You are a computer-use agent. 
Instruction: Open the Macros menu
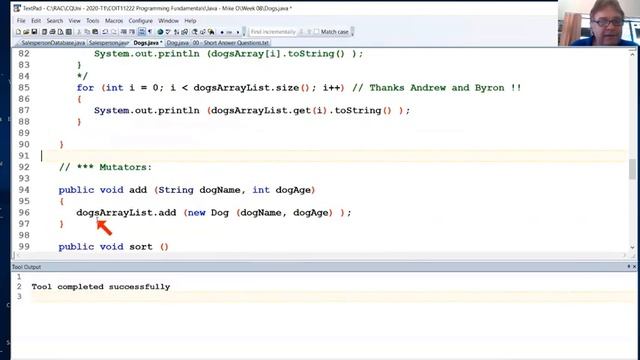click(114, 20)
